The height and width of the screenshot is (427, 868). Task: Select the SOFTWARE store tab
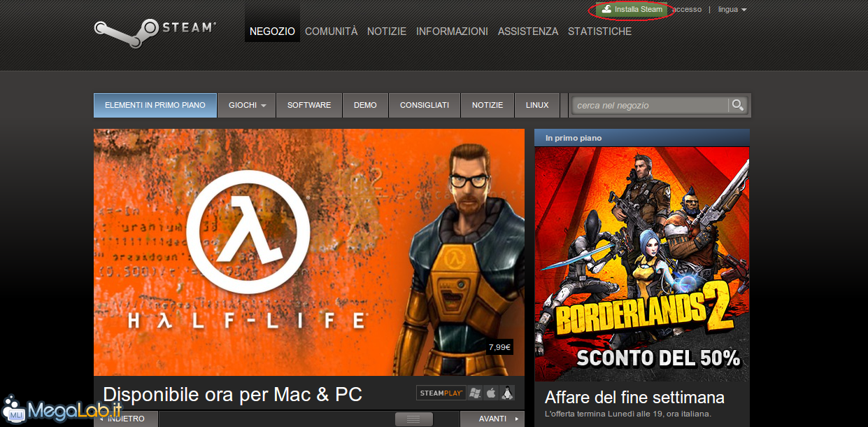(x=309, y=105)
